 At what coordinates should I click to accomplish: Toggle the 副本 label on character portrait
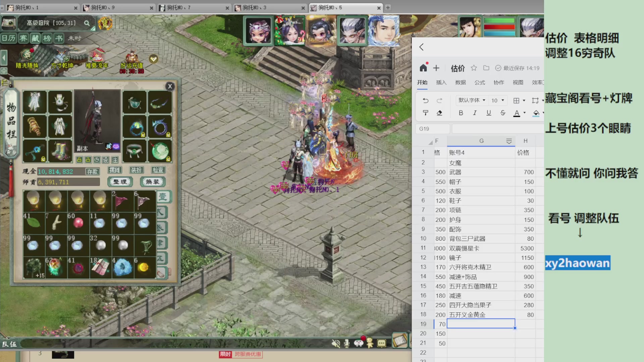tap(82, 148)
